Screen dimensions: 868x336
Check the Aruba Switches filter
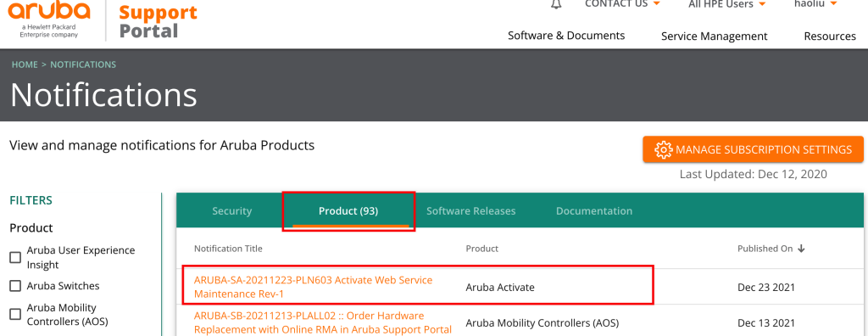(x=15, y=286)
